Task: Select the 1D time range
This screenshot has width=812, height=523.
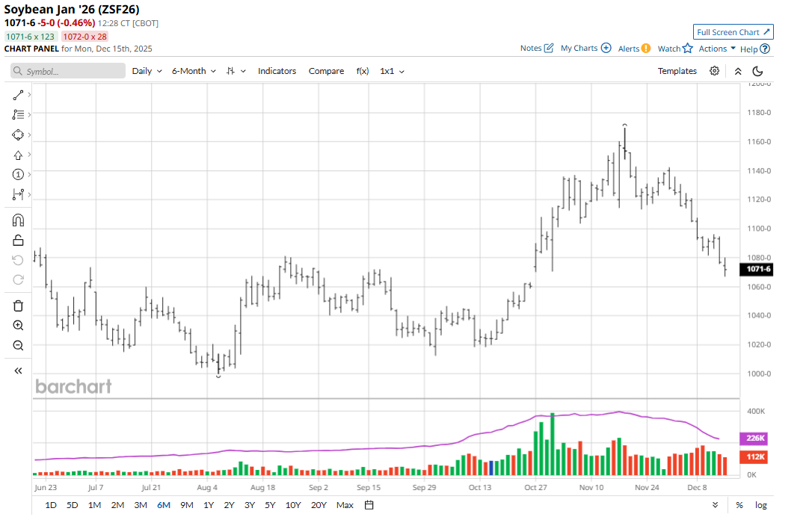Action: pos(51,505)
